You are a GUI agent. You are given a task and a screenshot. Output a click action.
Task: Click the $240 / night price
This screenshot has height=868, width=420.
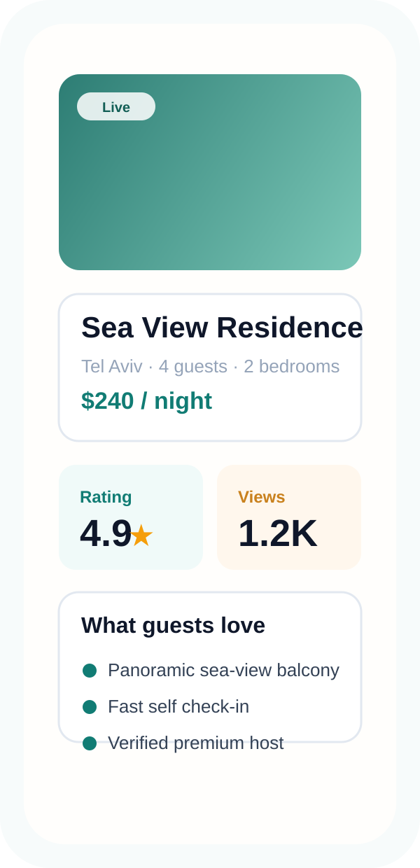click(146, 401)
